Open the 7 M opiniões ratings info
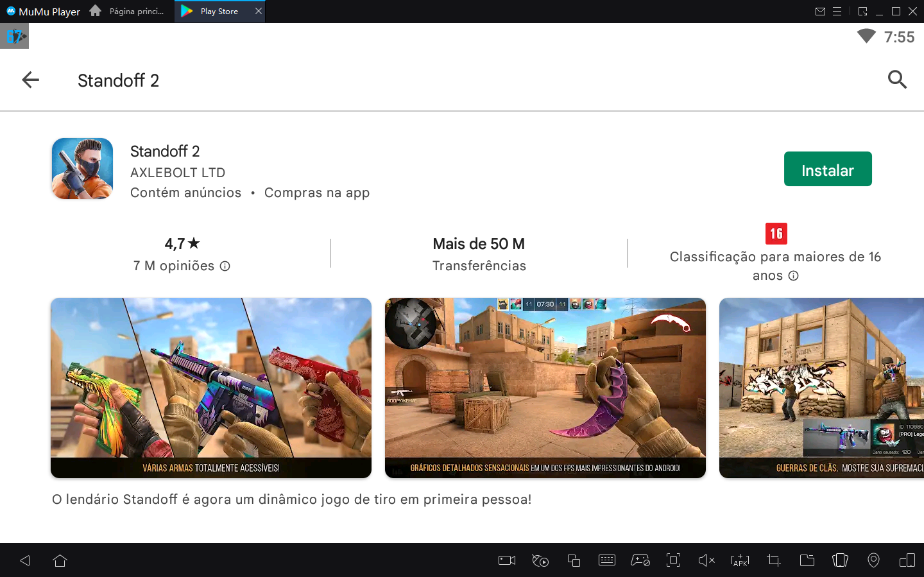This screenshot has width=924, height=577. point(225,265)
